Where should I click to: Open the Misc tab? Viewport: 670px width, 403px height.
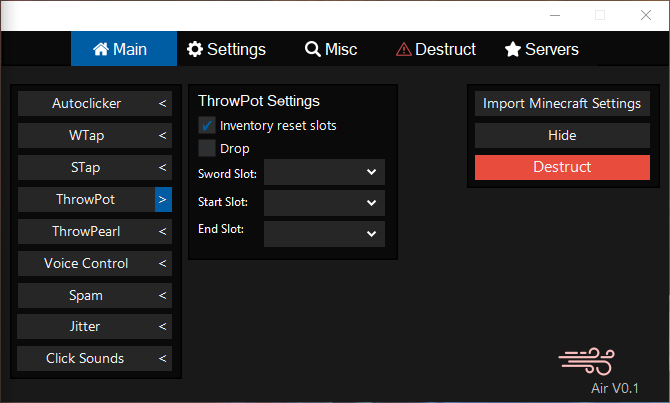click(x=331, y=49)
